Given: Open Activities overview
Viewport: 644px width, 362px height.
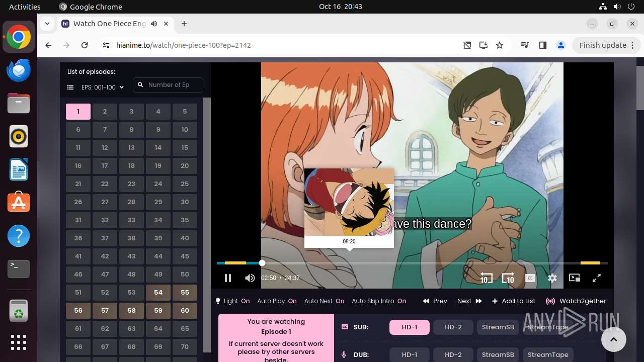Looking at the screenshot, I should [x=25, y=7].
